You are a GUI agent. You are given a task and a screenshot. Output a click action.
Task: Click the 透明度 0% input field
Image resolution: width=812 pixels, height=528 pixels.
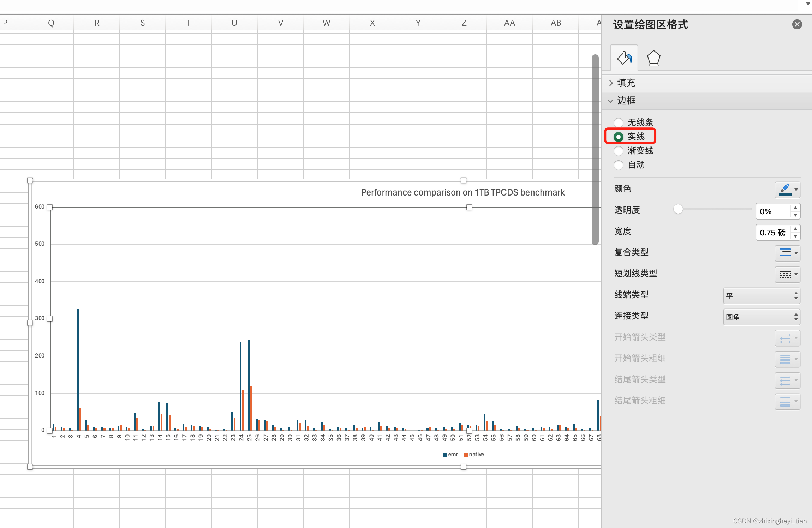pos(773,211)
